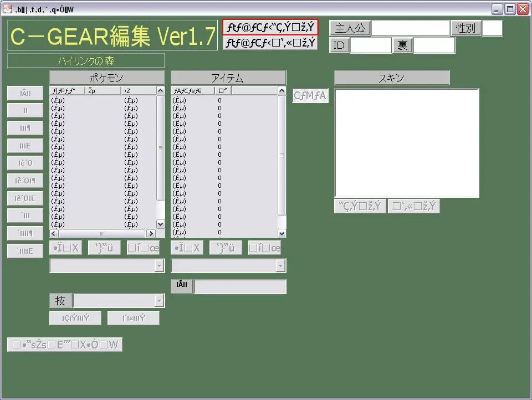Focus the text field beside the 裏 label

coord(434,45)
